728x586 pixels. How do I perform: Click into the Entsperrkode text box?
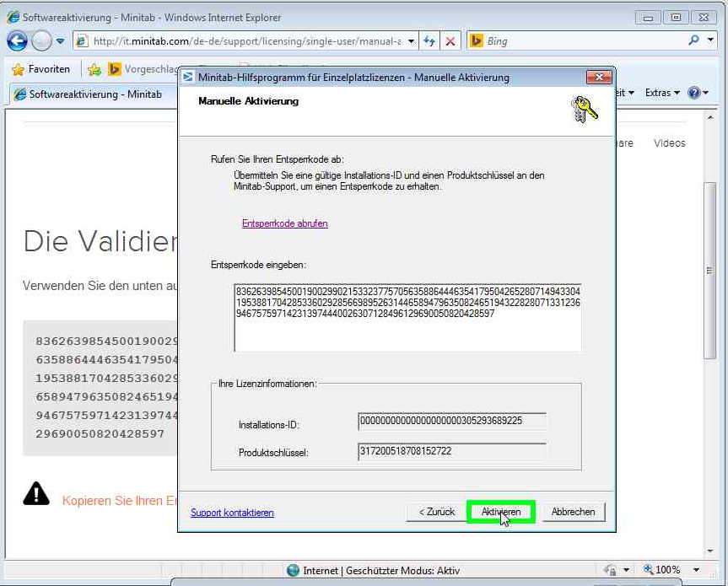[407, 318]
